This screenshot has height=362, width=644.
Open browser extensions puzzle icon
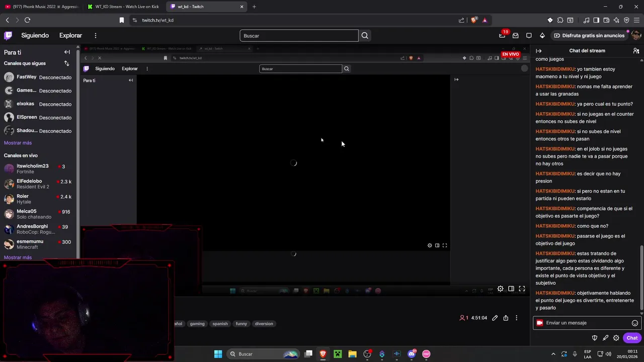[560, 20]
